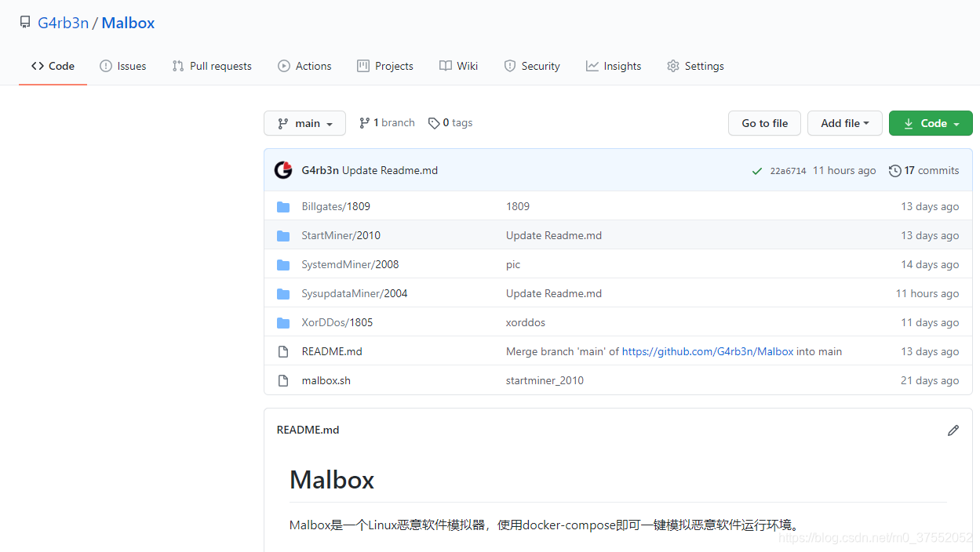This screenshot has height=552, width=980.
Task: Open the malbox.sh file
Action: point(326,380)
